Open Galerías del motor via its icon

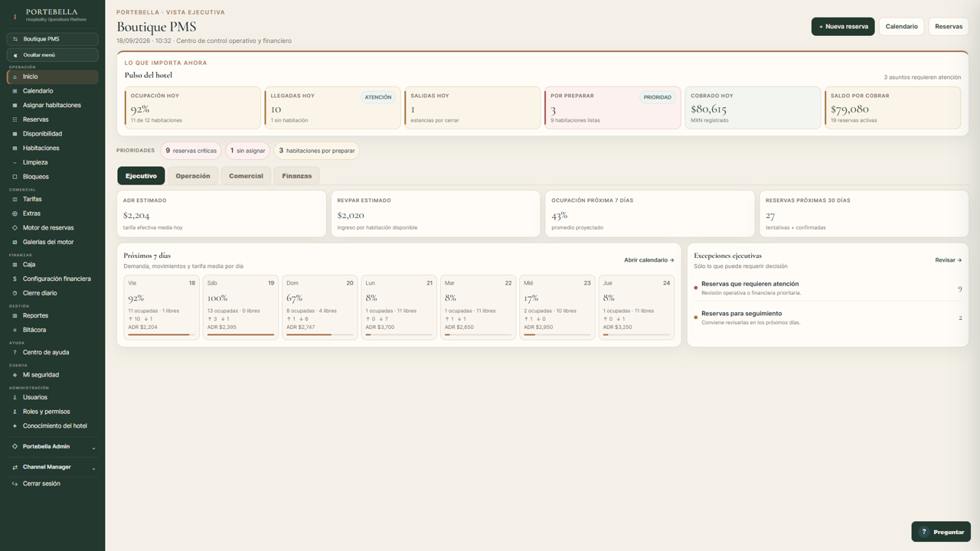[15, 242]
